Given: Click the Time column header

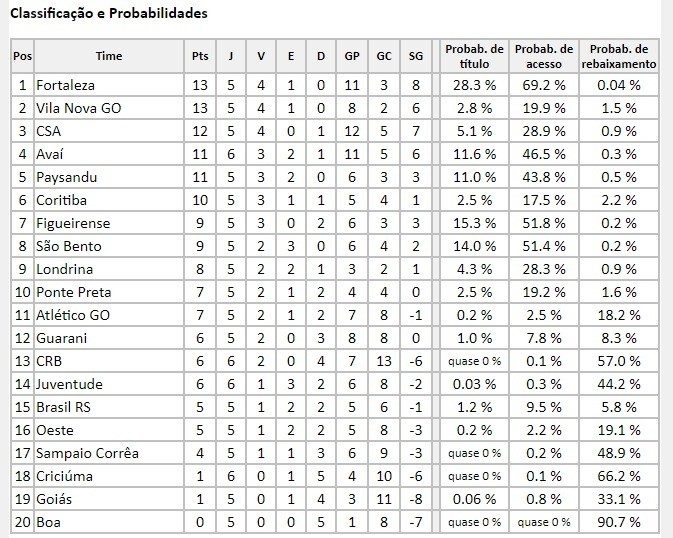Looking at the screenshot, I should [x=109, y=56].
